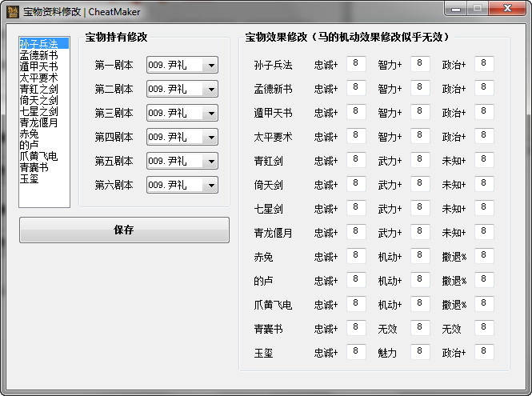Viewport: 532px width, 396px height.
Task: Select 青龙偃月 in the treasure list
Action: [39, 122]
